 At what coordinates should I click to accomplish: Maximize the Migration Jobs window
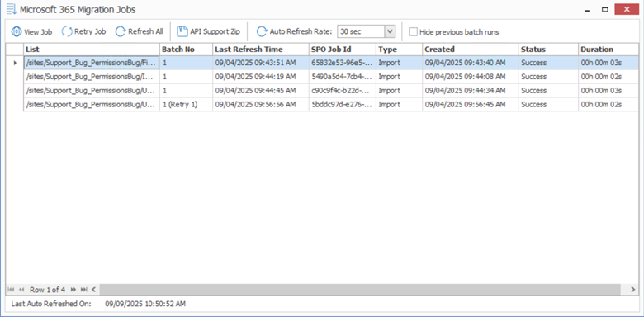click(604, 9)
